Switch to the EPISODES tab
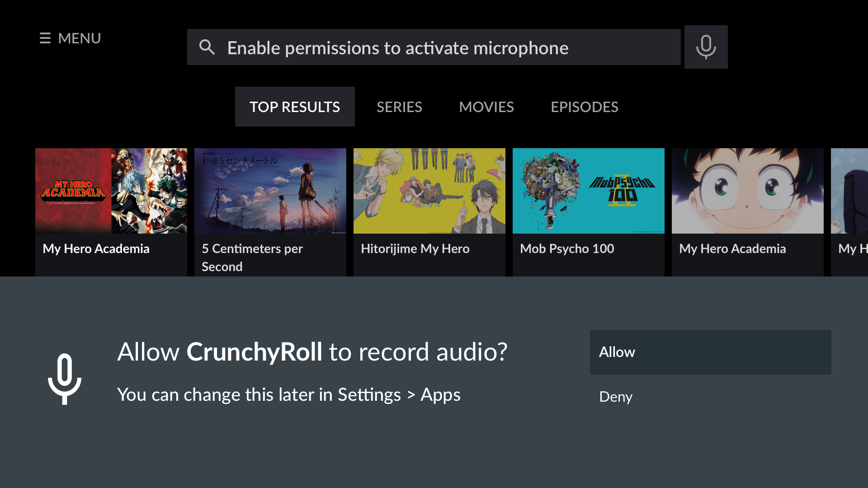The height and width of the screenshot is (488, 868). tap(584, 107)
